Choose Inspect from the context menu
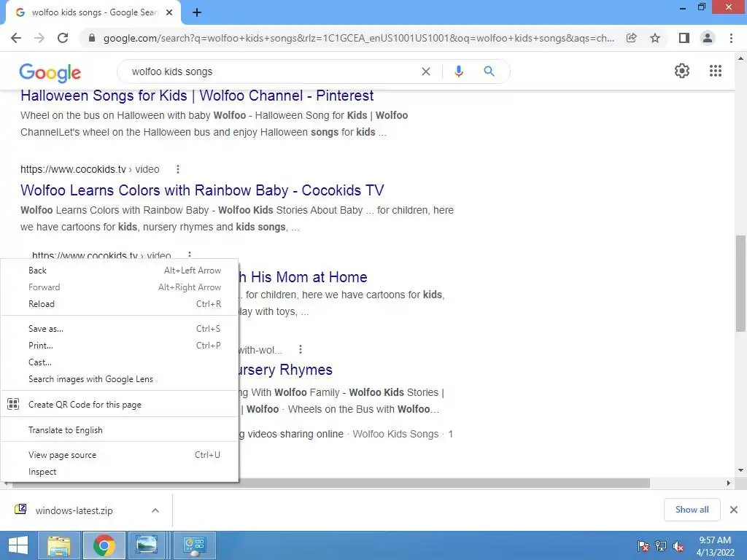747x560 pixels. pos(120,472)
